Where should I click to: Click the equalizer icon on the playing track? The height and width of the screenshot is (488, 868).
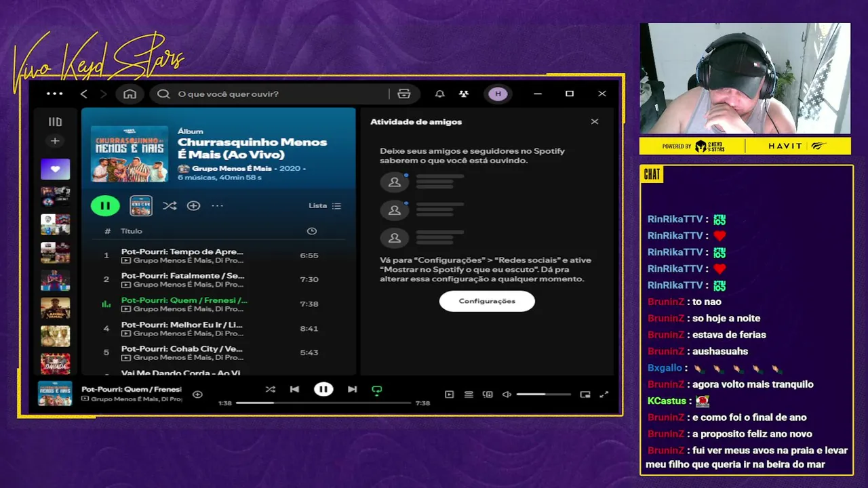click(x=106, y=304)
